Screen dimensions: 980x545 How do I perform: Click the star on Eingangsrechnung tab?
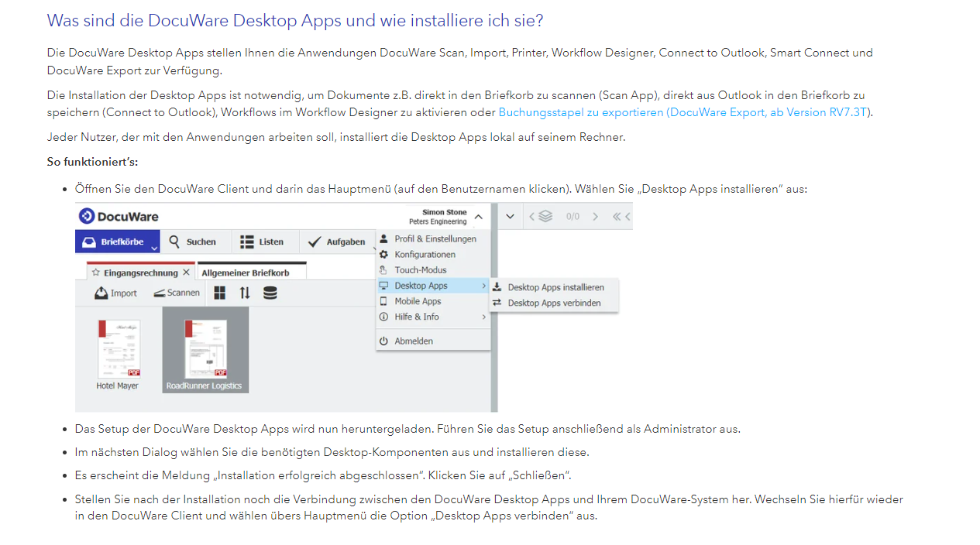[96, 272]
